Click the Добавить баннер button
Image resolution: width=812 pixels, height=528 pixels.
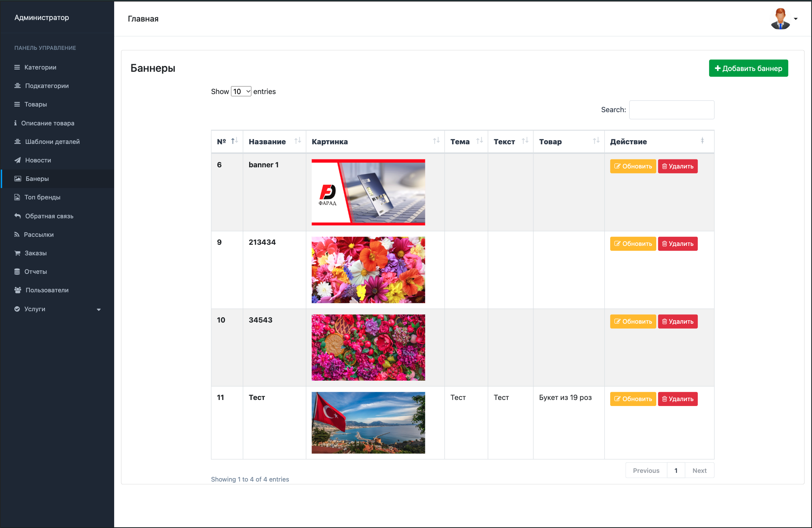point(748,68)
